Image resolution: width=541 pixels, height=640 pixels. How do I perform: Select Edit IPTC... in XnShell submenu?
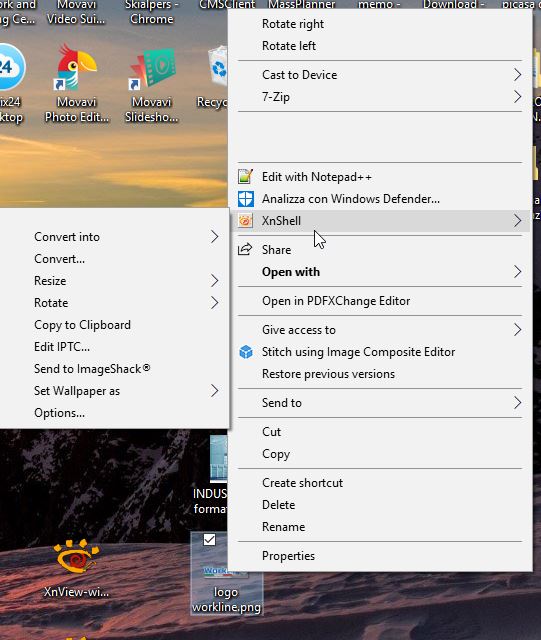114,347
